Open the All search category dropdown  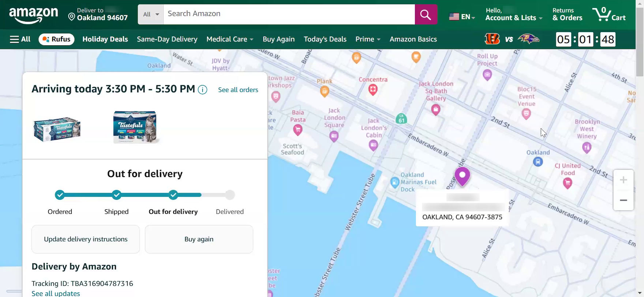click(x=151, y=14)
